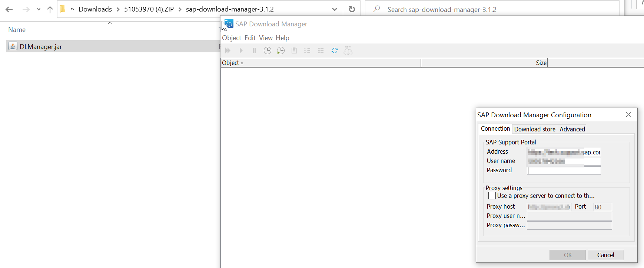Click the Proxy user name field
Screen dimensions: 644x268
coord(569,216)
